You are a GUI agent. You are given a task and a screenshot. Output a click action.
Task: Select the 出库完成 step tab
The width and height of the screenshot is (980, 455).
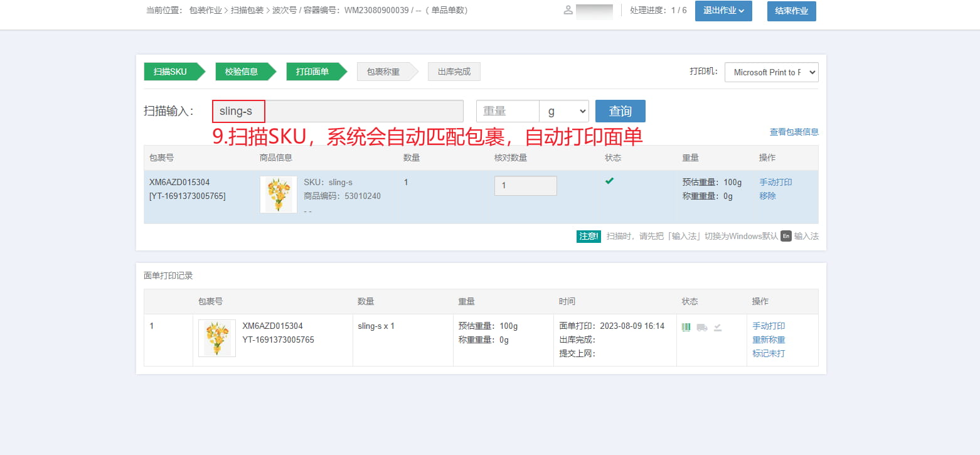click(454, 72)
